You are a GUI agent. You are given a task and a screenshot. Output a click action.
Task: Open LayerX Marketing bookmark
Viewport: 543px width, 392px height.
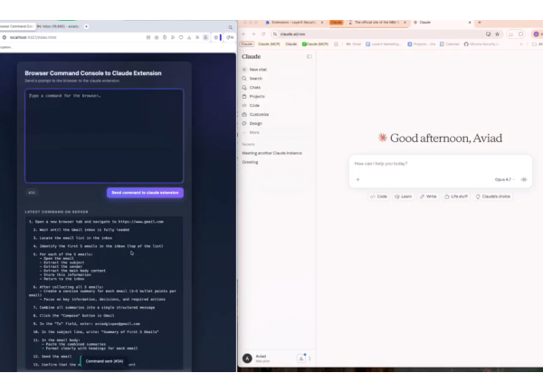pyautogui.click(x=384, y=44)
